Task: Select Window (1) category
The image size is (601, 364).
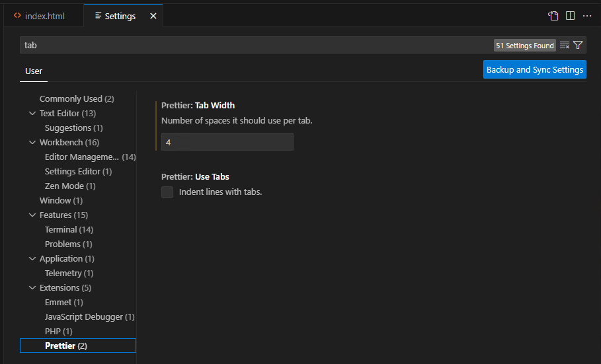Action: (x=61, y=201)
